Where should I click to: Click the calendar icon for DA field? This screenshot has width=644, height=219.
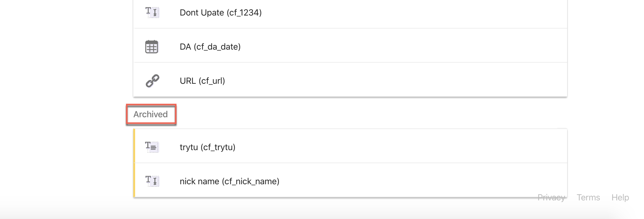click(x=152, y=47)
